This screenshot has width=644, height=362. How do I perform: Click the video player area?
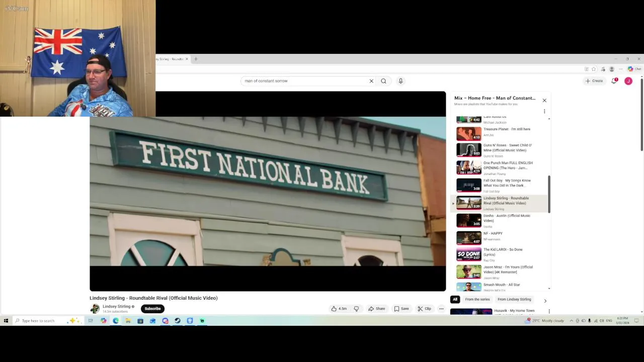(268, 191)
